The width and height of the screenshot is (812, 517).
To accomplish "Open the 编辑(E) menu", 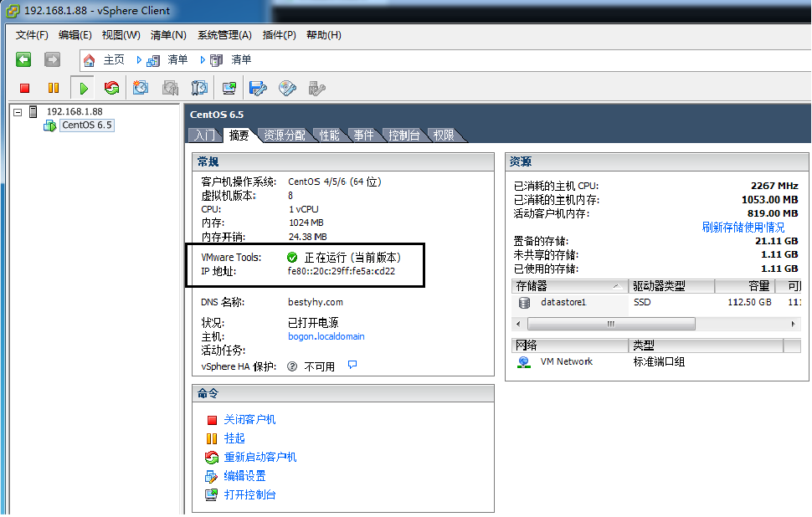I will pyautogui.click(x=75, y=34).
